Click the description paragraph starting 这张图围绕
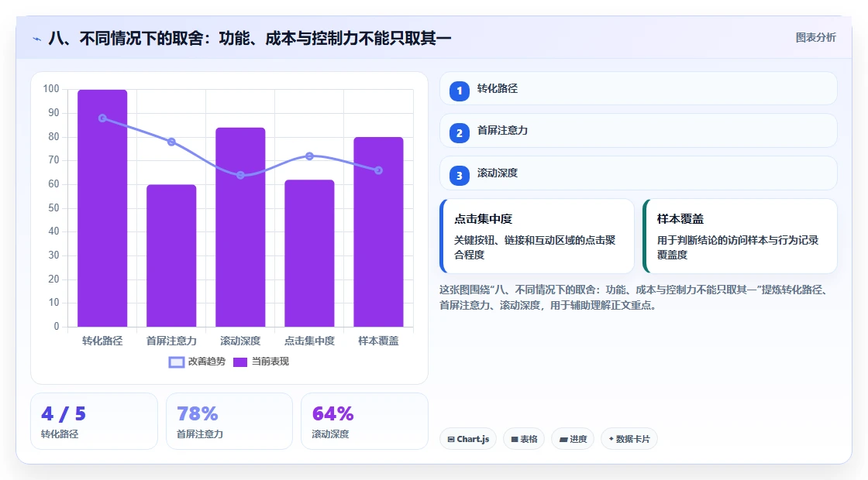The image size is (868, 480). click(635, 297)
